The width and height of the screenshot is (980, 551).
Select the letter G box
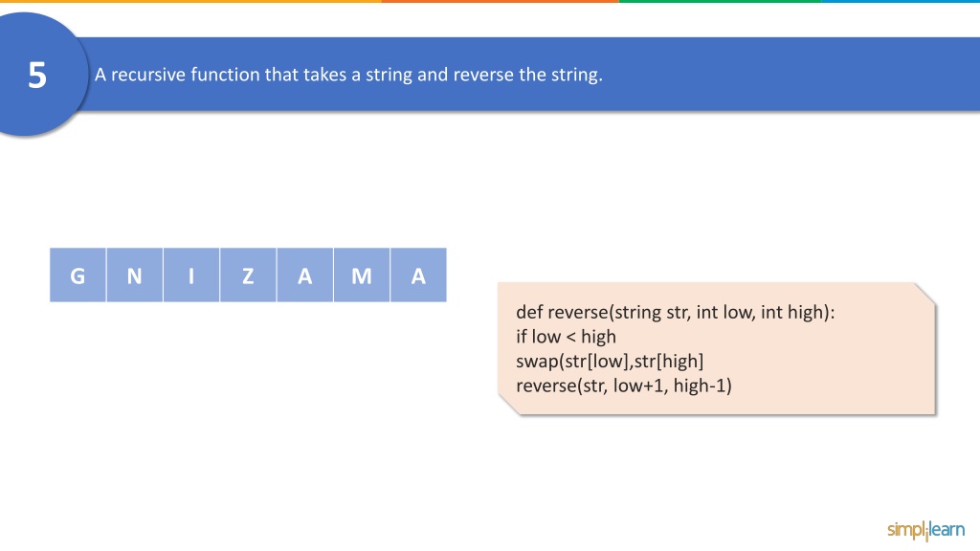(x=78, y=275)
